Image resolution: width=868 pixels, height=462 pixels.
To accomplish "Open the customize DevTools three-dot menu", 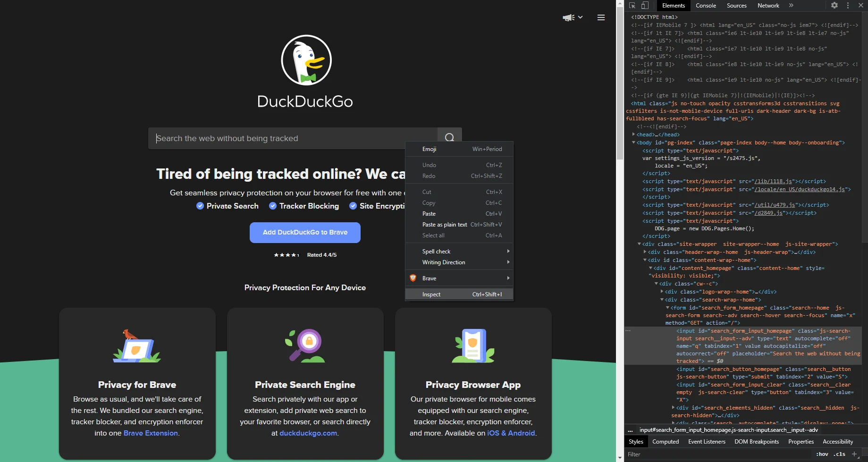I will pyautogui.click(x=848, y=5).
